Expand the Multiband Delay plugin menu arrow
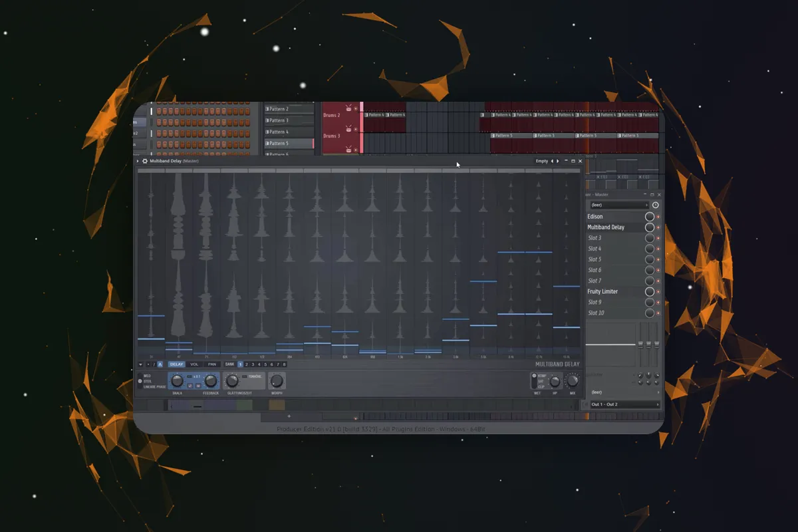798x532 pixels. pos(138,161)
